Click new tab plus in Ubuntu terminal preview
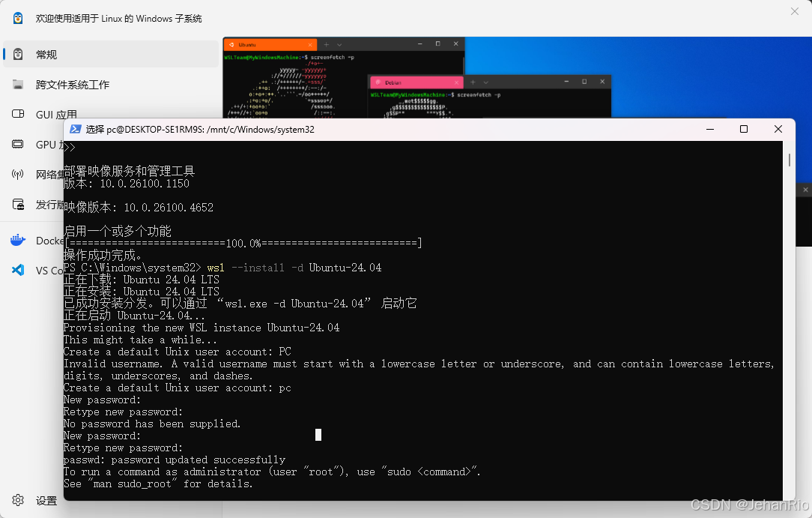 327,44
